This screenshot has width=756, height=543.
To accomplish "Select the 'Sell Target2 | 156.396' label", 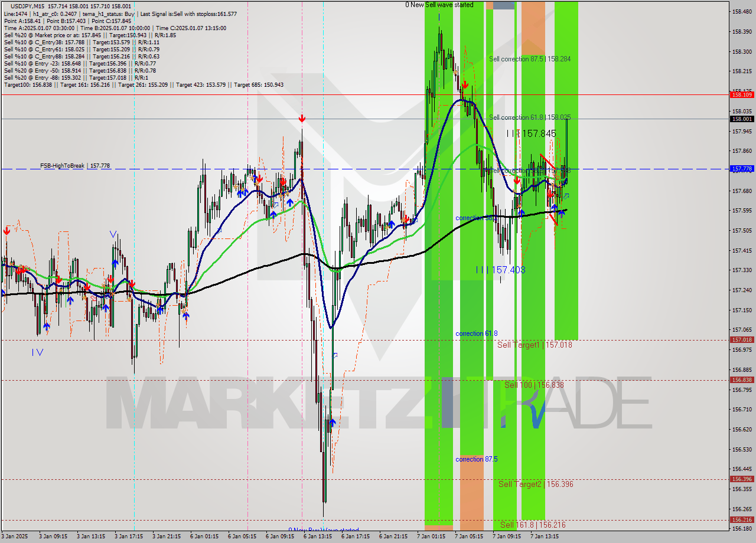I will tap(536, 484).
